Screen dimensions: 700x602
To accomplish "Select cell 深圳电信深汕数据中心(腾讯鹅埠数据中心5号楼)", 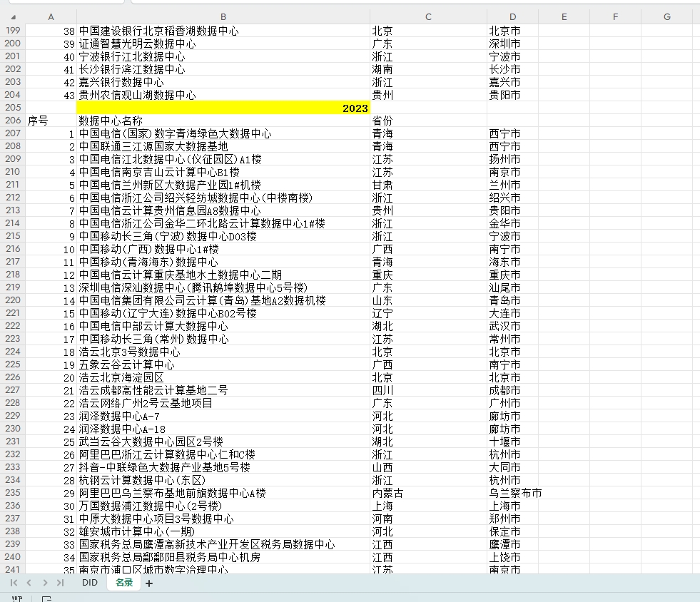I will (x=223, y=288).
